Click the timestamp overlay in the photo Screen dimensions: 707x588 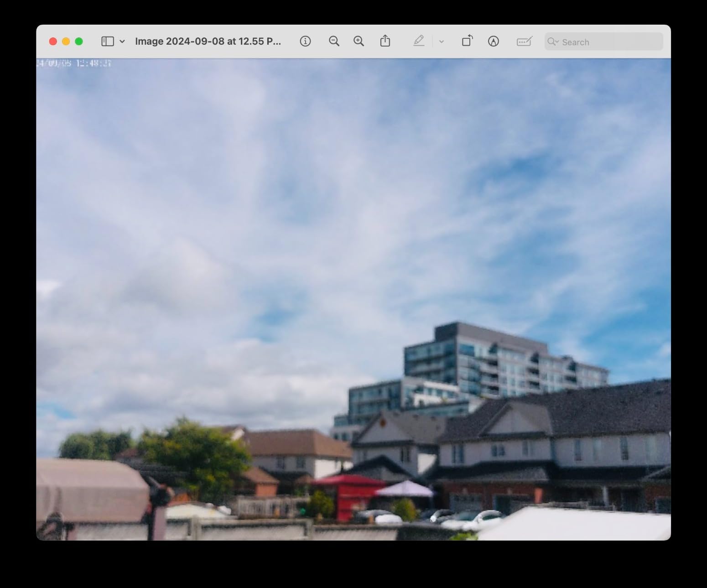tap(74, 63)
